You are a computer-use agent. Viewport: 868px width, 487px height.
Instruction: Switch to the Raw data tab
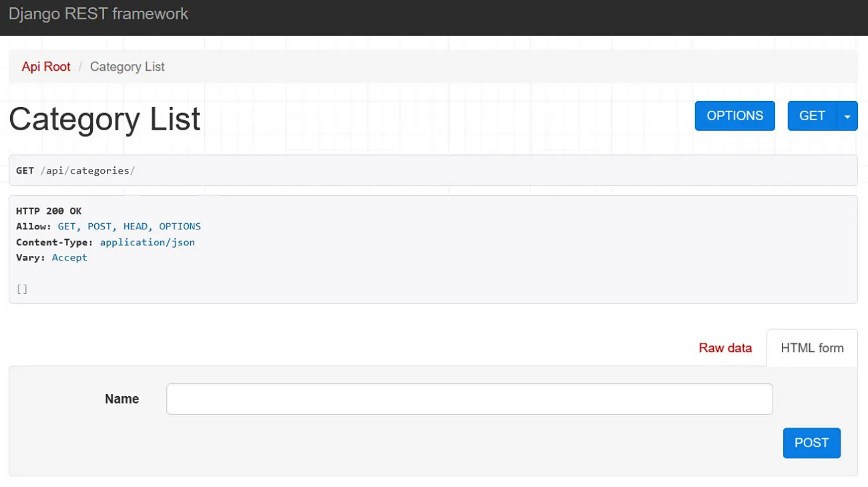tap(725, 348)
